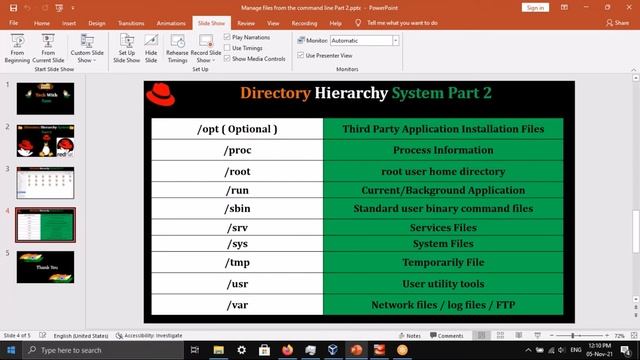This screenshot has height=360, width=640.
Task: Open the Windows Start menu
Action: point(11,350)
